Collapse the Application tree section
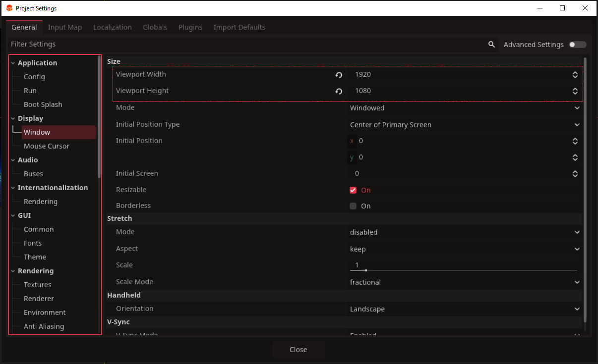The width and height of the screenshot is (598, 364). (13, 63)
